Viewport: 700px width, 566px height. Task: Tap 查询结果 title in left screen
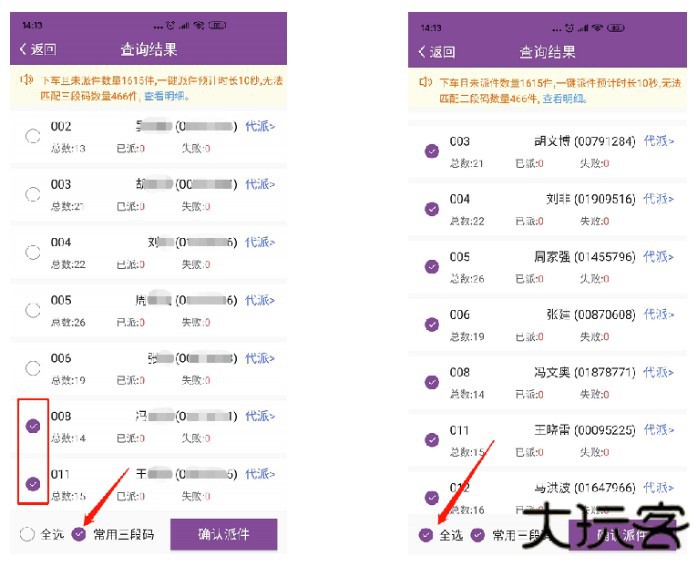tap(149, 49)
